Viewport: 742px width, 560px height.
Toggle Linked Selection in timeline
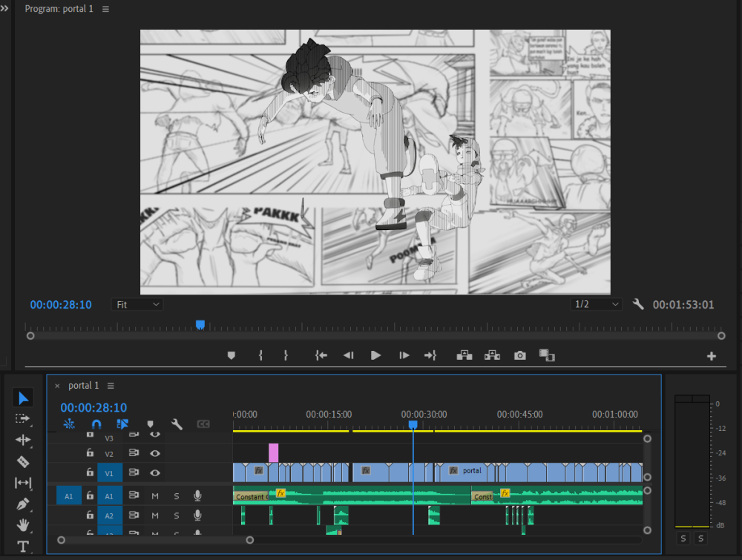122,424
